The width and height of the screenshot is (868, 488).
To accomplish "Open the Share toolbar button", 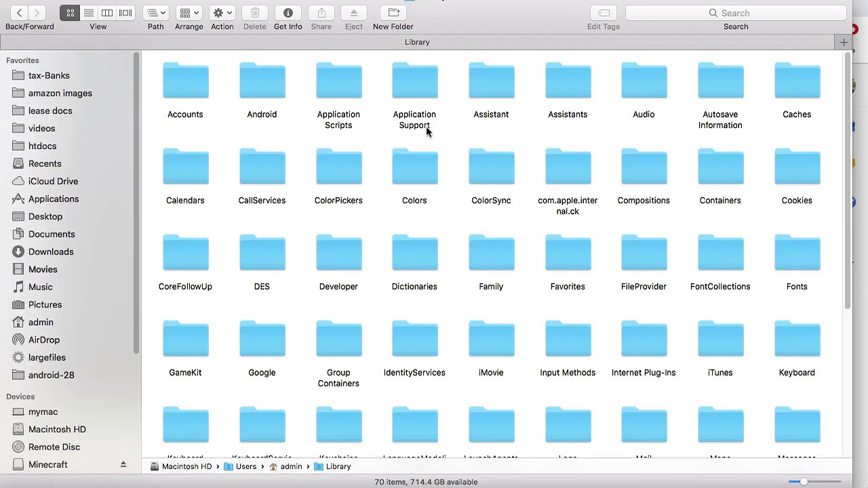I will coord(321,13).
